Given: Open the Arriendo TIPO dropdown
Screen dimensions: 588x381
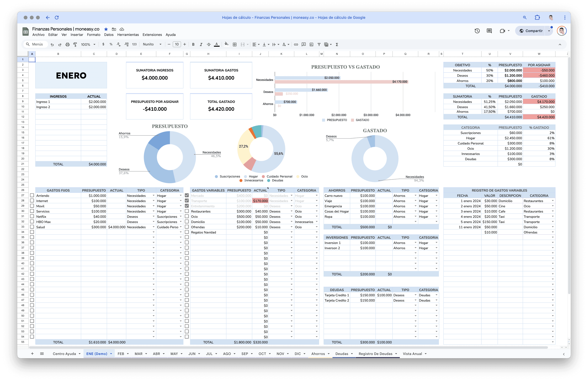Looking at the screenshot, I should 153,195.
